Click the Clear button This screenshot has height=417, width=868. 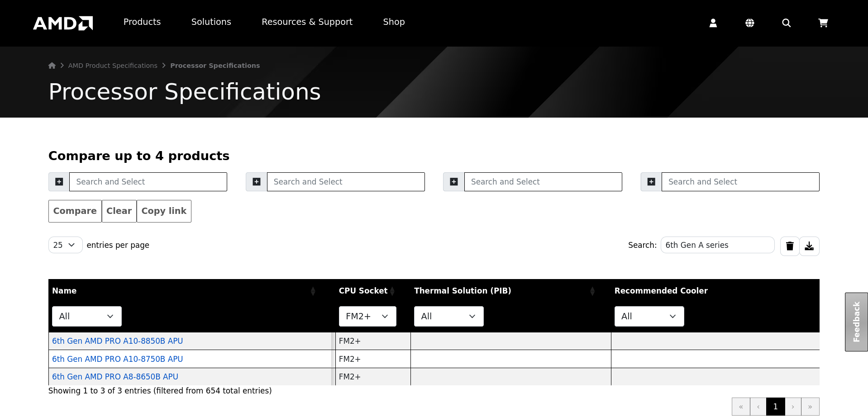pyautogui.click(x=119, y=211)
